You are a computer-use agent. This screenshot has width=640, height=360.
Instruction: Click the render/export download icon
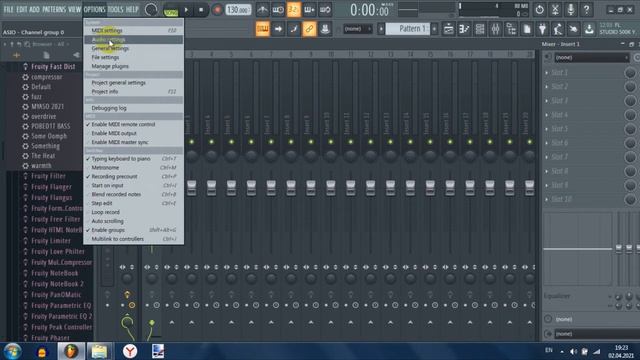tap(589, 29)
